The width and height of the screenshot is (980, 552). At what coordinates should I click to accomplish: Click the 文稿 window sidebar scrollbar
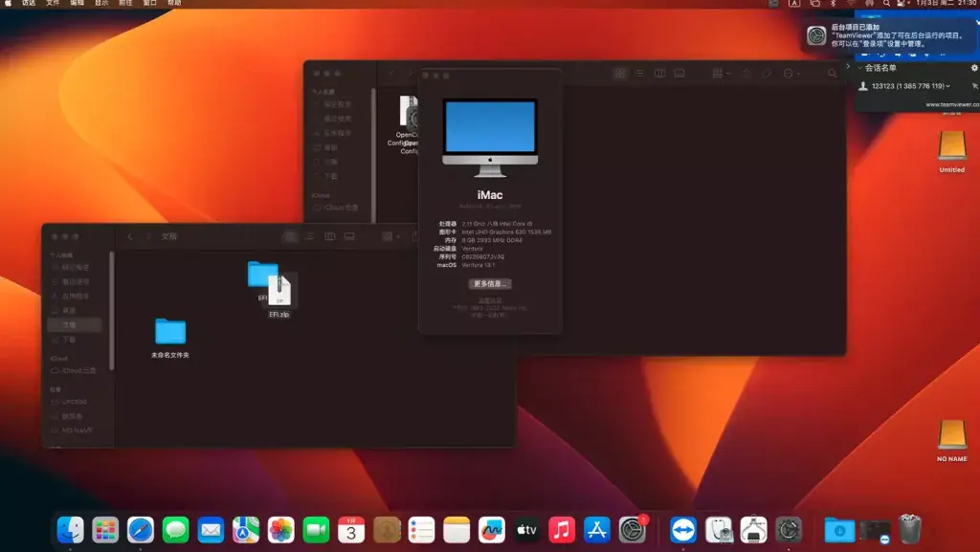[x=112, y=310]
